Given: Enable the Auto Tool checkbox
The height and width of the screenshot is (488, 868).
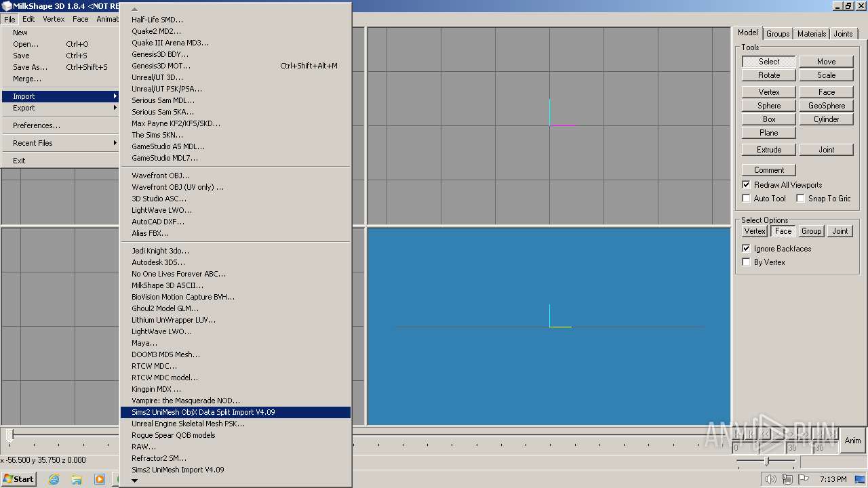Looking at the screenshot, I should 747,199.
